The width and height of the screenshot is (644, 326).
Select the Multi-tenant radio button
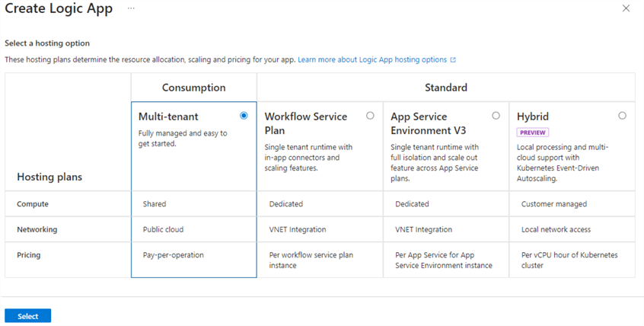[244, 116]
